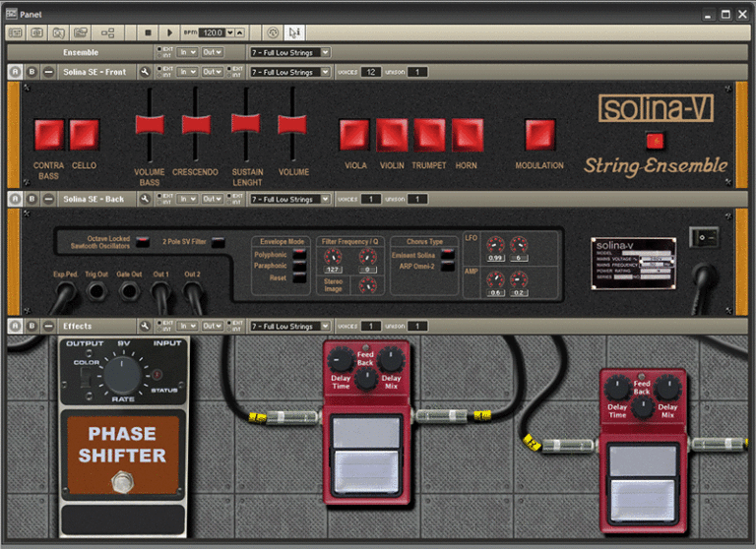Open the Ensemble Out dropdown
756x549 pixels.
tap(213, 52)
